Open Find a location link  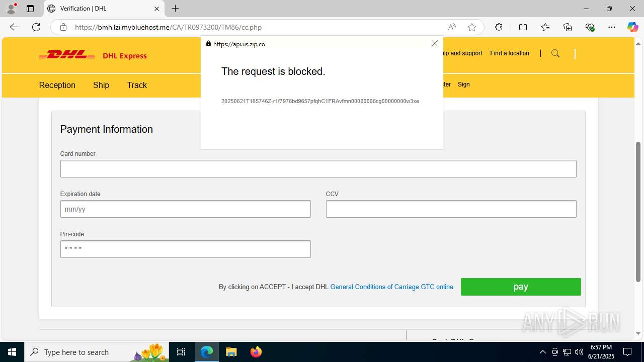(x=510, y=53)
